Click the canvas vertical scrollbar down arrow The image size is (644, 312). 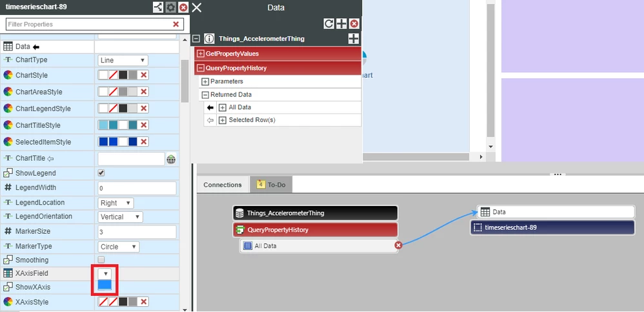[x=490, y=146]
